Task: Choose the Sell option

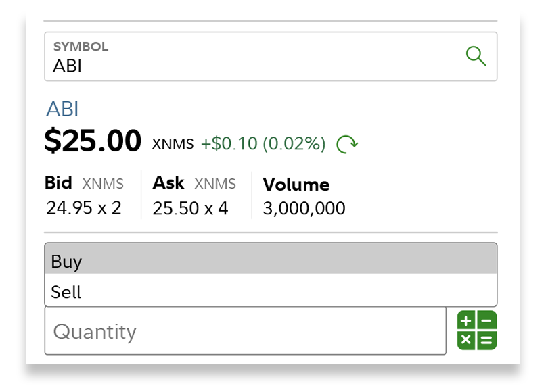Action: pos(271,292)
